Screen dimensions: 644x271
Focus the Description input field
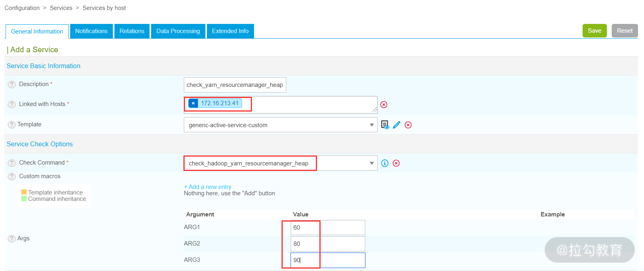(x=235, y=85)
